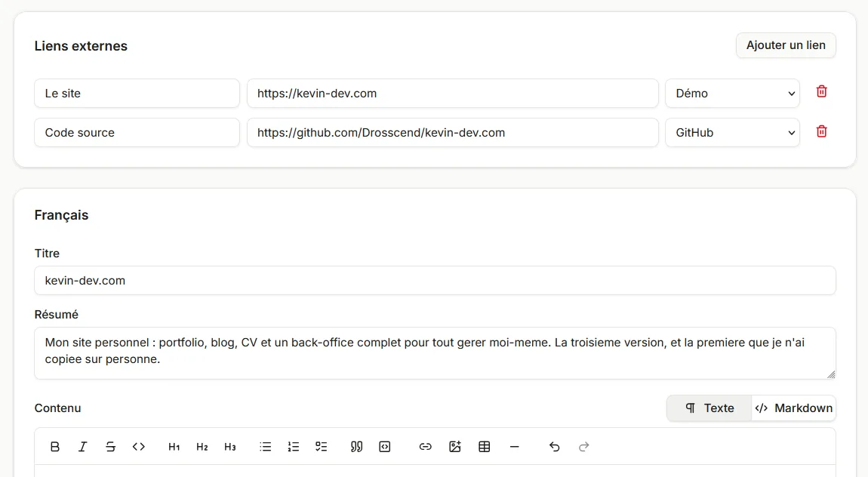Apply italic formatting

pyautogui.click(x=82, y=447)
